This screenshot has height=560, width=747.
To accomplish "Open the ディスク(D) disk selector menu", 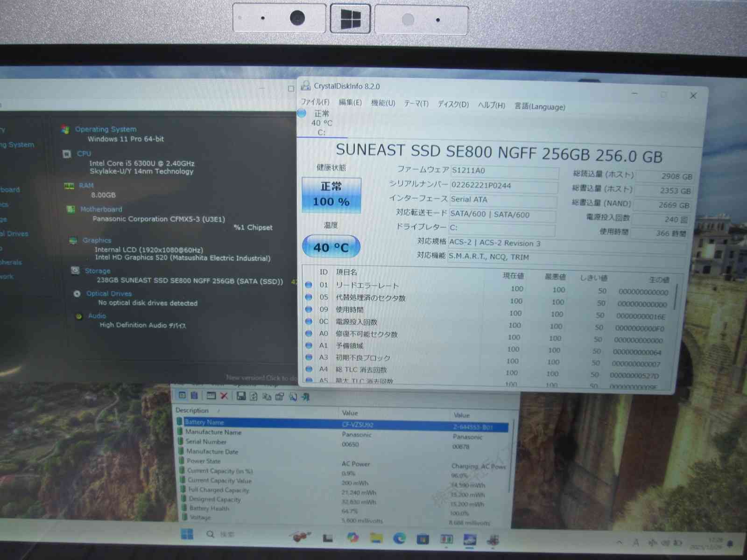I will click(454, 105).
